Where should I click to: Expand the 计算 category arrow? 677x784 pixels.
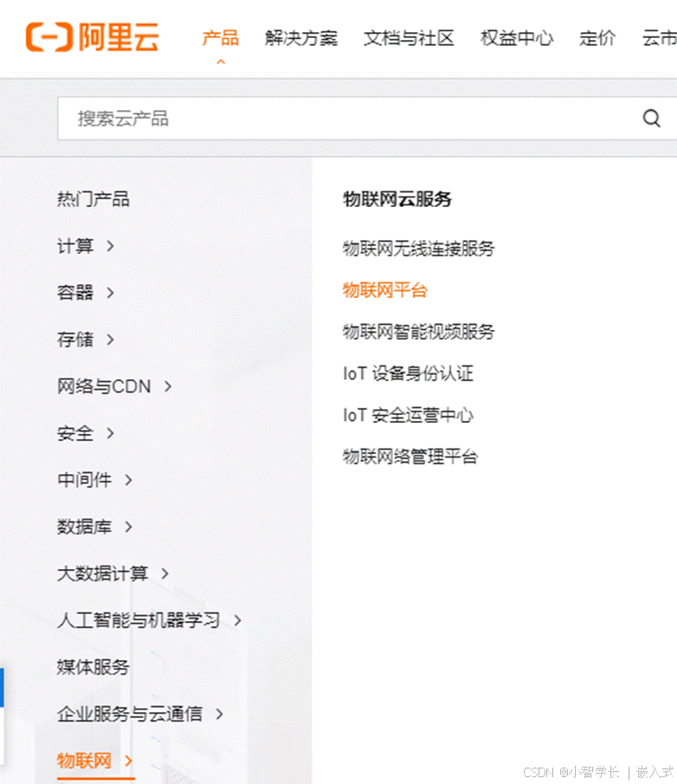point(111,246)
